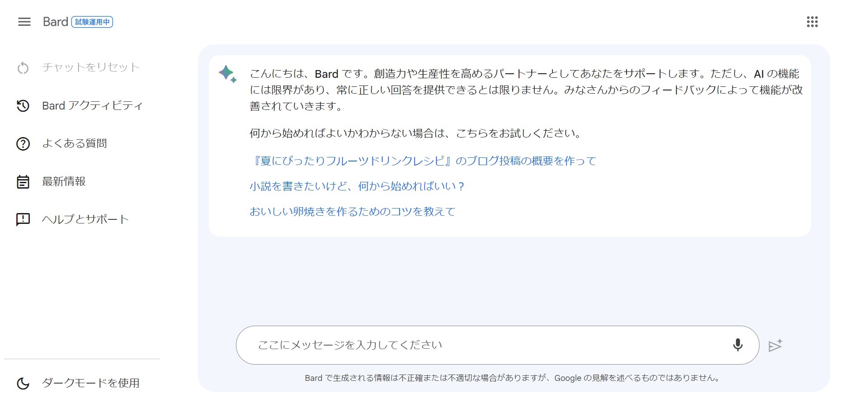Click the 小説を書きたいけど suggestion link
868x408 pixels.
pyautogui.click(x=357, y=186)
